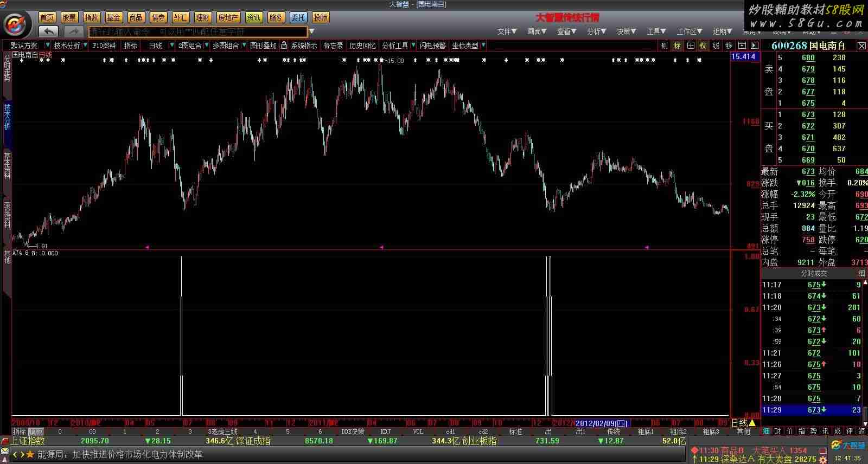Click the mail envelope icon at bottom left
Screen dimensions: 868x464
pyautogui.click(x=5, y=452)
